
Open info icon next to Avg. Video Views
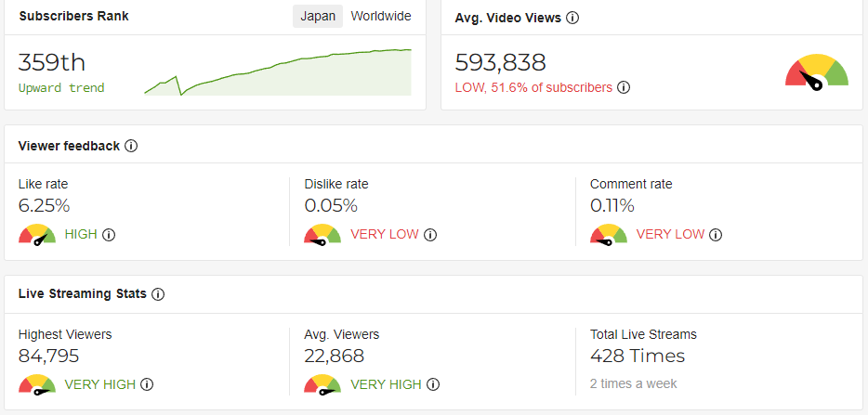[x=573, y=18]
